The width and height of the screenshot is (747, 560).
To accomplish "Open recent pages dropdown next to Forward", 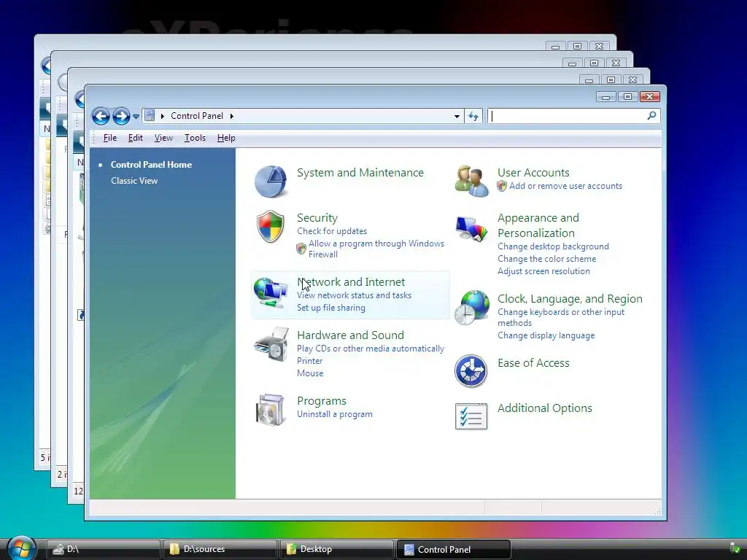I will (136, 116).
